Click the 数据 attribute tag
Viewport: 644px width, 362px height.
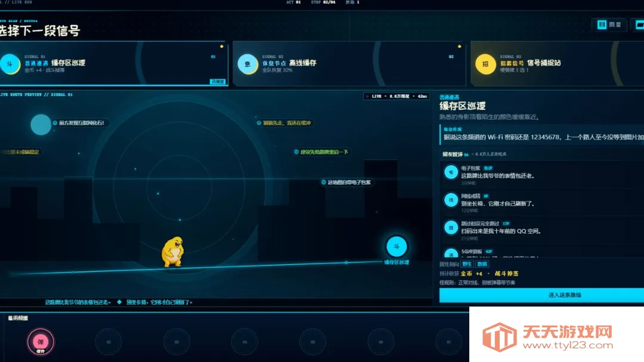[x=482, y=264]
